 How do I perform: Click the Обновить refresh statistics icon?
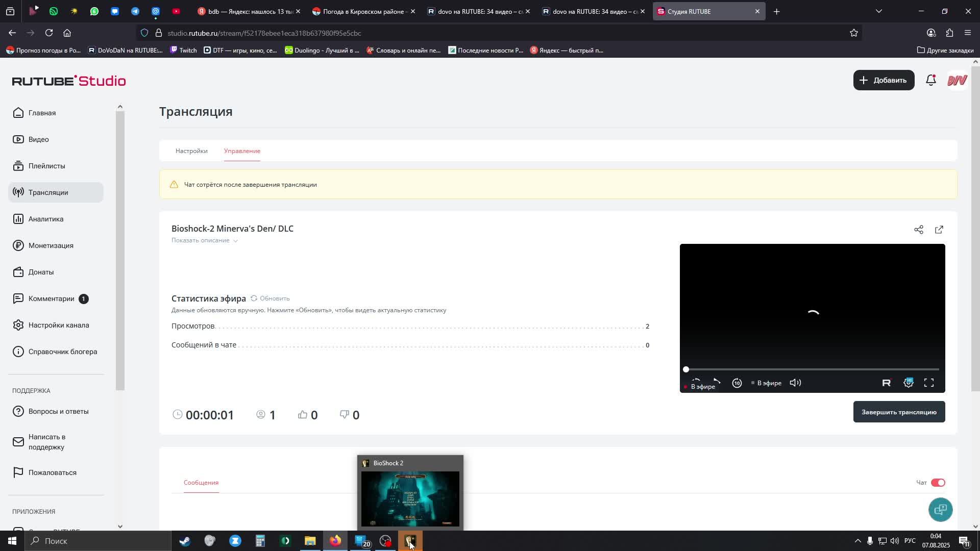254,298
